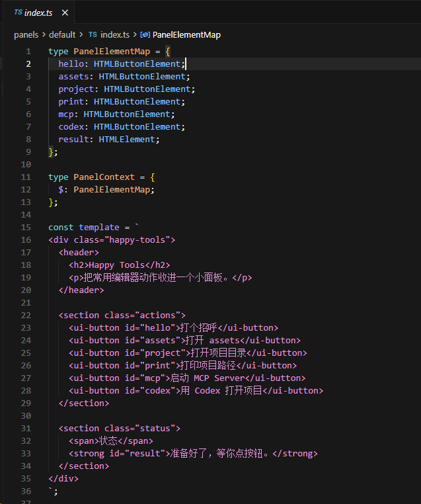Open the index.ts breadcrumb item
Screen dimensions: 421x504
(x=115, y=34)
